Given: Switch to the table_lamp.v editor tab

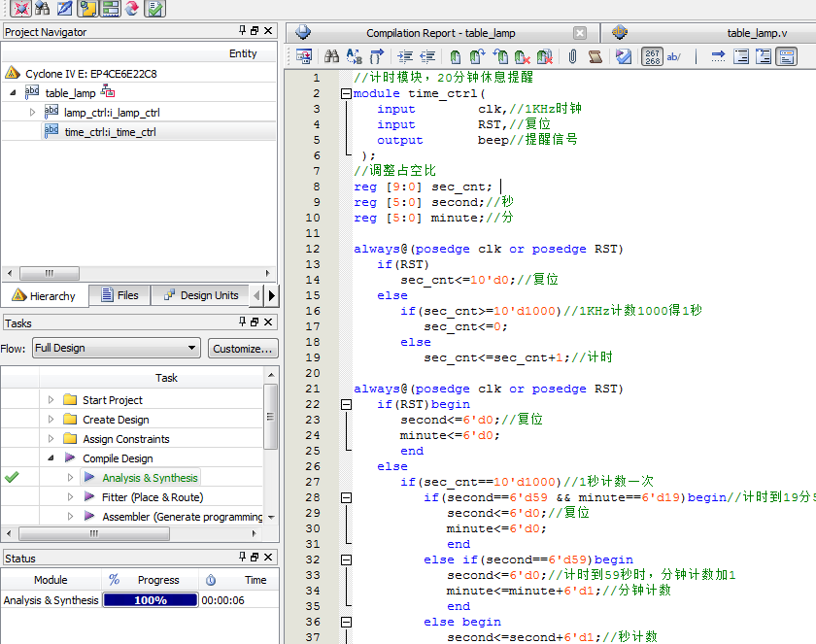Looking at the screenshot, I should click(x=757, y=33).
